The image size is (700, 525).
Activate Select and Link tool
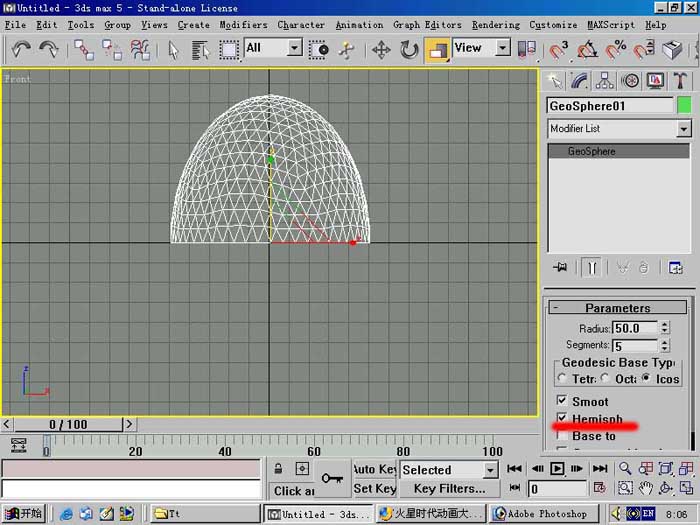(x=84, y=50)
